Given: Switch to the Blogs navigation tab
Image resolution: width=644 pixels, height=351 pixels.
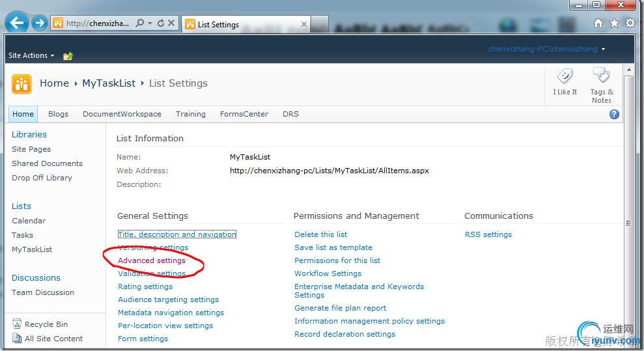Looking at the screenshot, I should point(58,114).
